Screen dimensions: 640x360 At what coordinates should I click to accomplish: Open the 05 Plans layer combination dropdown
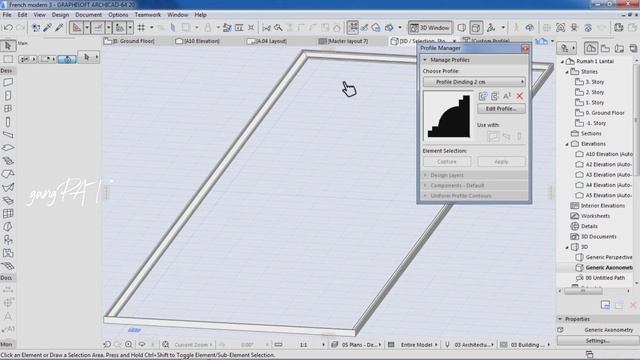(x=357, y=345)
